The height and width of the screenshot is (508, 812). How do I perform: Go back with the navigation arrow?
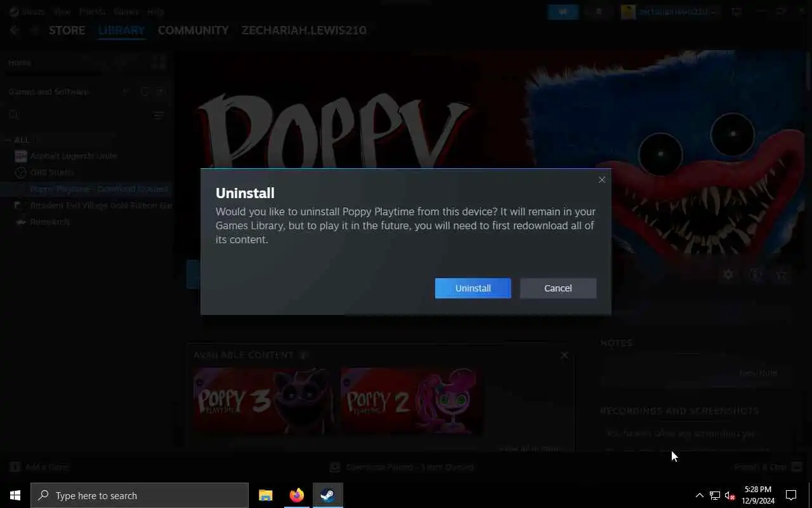(x=15, y=30)
